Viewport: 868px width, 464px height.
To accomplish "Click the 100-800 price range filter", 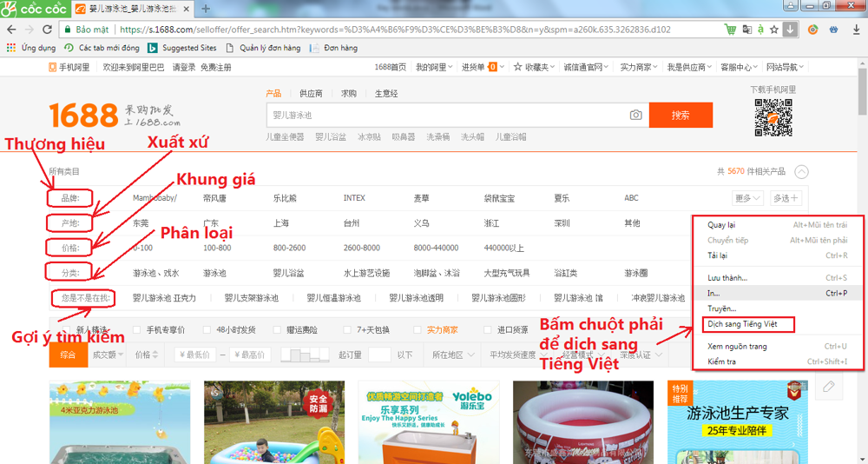I will [x=217, y=248].
